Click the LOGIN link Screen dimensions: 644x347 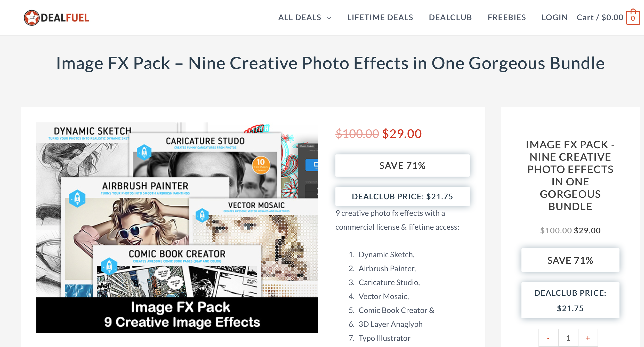[x=554, y=17]
